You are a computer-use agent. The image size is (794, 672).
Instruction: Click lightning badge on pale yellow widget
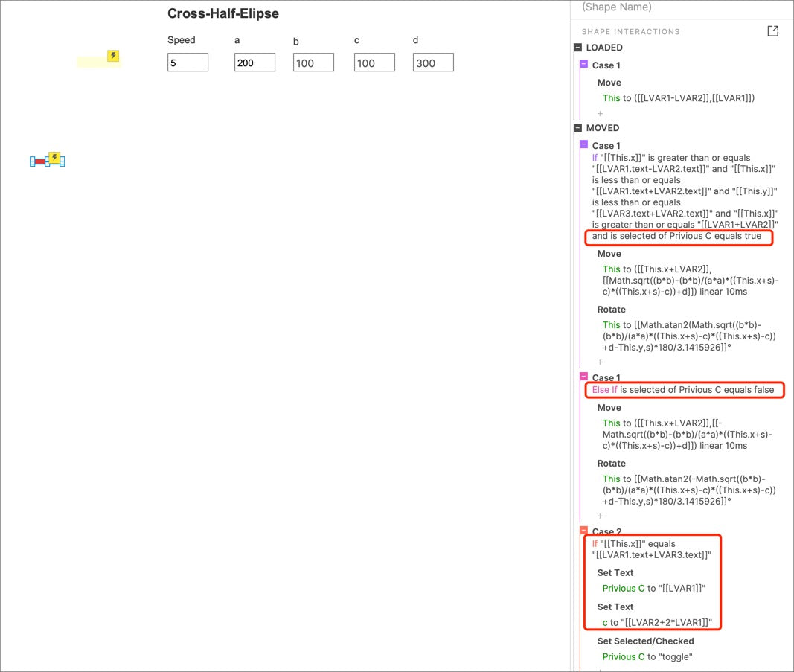coord(113,56)
